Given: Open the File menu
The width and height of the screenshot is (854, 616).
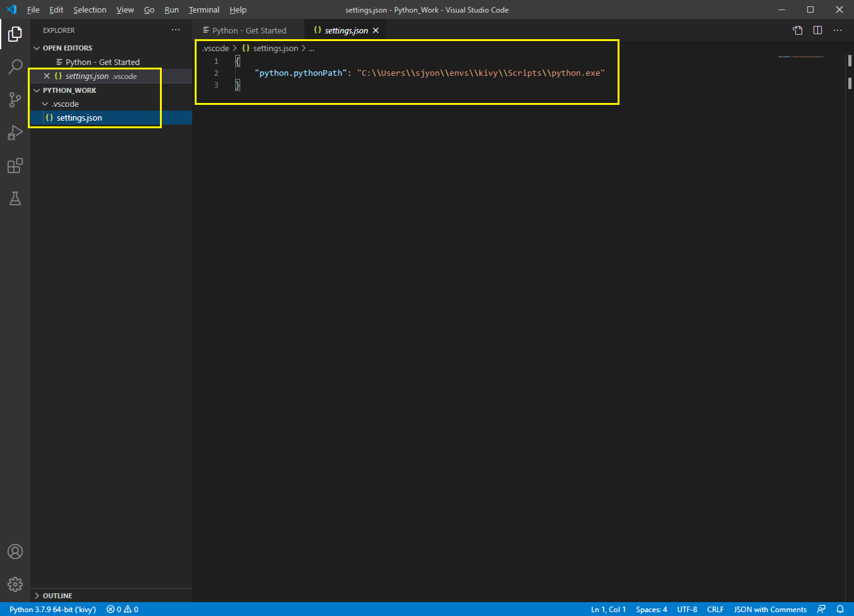Looking at the screenshot, I should 34,9.
